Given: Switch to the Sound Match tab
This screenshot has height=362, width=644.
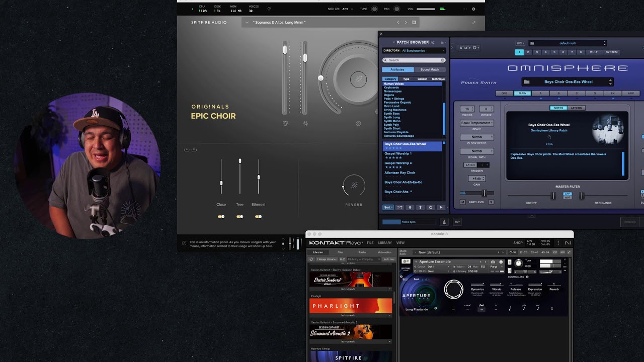Looking at the screenshot, I should pos(430,69).
